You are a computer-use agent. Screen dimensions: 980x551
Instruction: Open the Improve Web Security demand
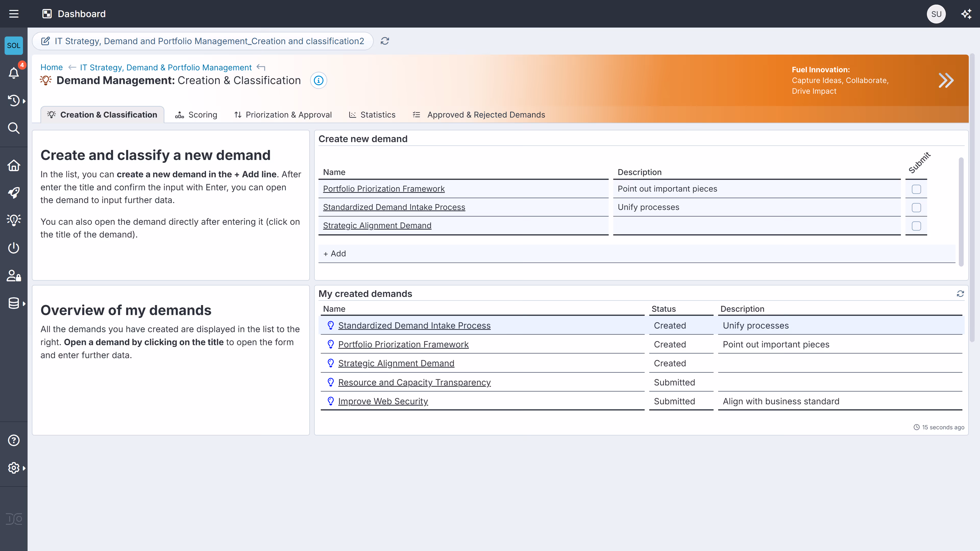pyautogui.click(x=383, y=401)
